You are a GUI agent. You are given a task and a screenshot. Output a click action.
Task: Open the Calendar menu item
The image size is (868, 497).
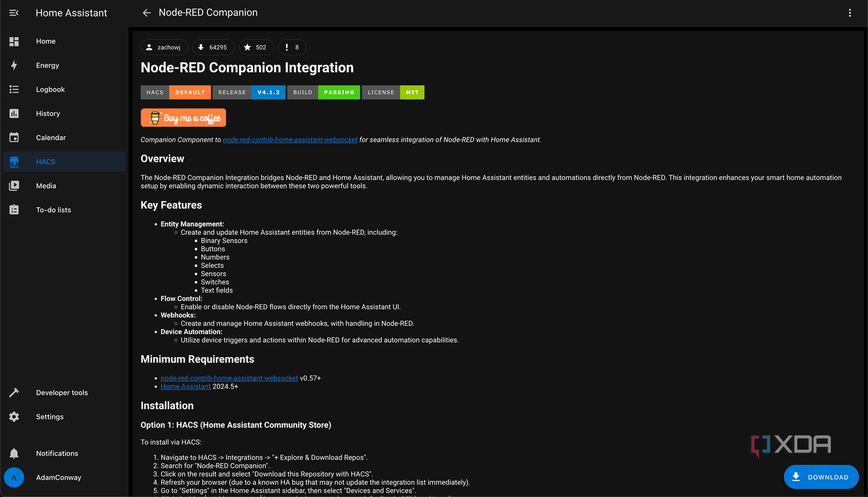pos(64,138)
